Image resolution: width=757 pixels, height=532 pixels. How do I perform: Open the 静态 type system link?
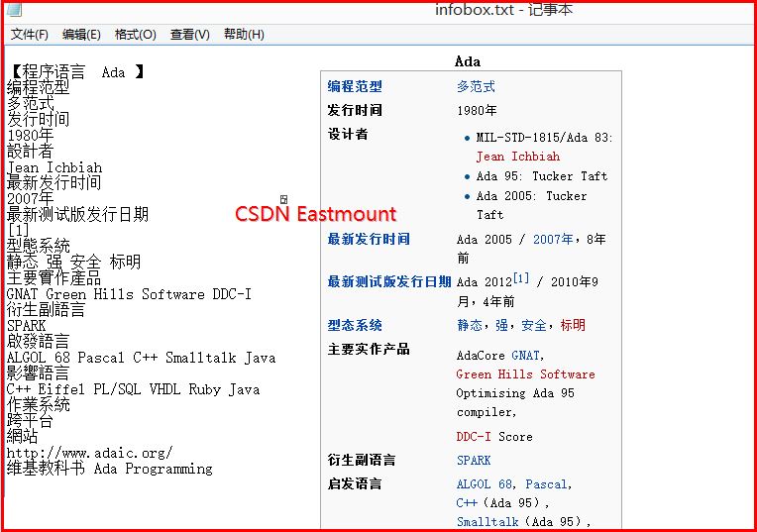(x=470, y=325)
